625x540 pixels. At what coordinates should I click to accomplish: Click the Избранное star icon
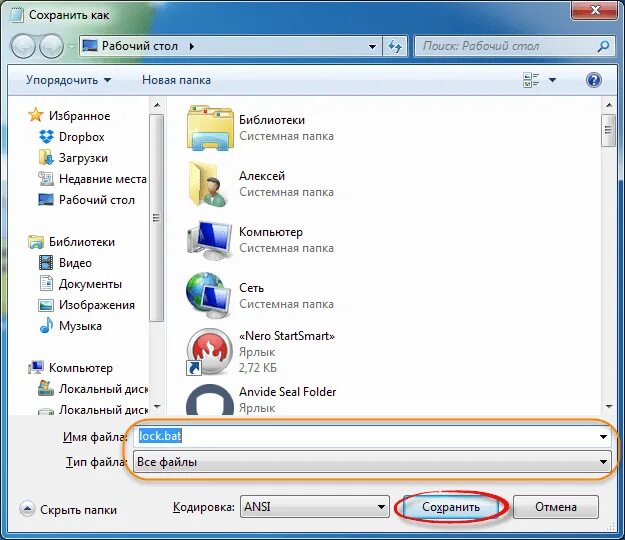coord(35,115)
